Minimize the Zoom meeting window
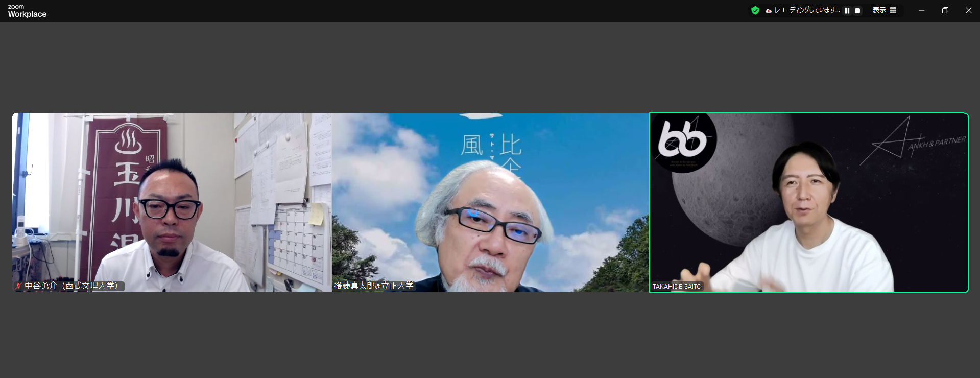 (921, 10)
